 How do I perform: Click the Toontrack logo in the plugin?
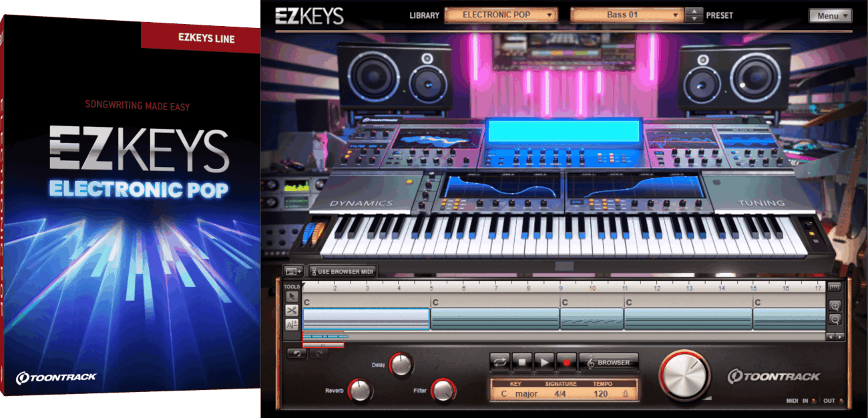click(x=774, y=376)
